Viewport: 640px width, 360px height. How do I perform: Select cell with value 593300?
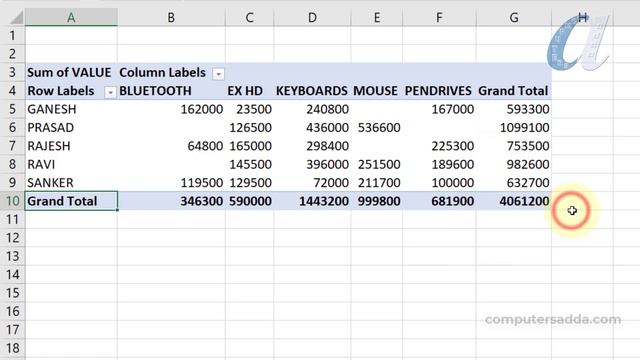[x=514, y=109]
